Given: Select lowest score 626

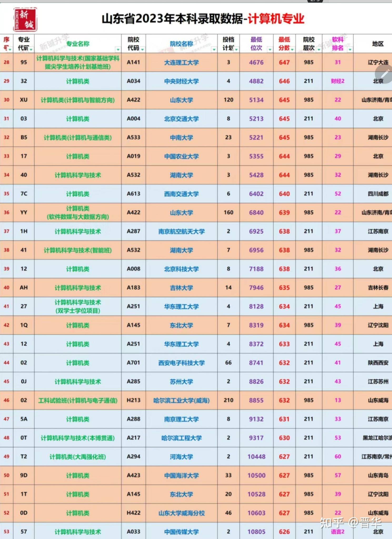Looking at the screenshot, I should (x=284, y=532).
